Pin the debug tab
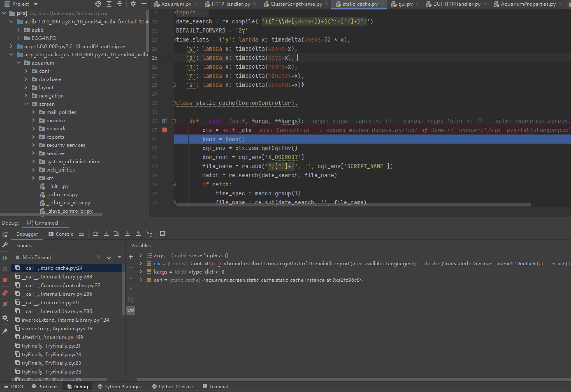This screenshot has width=571, height=392. coord(5,331)
